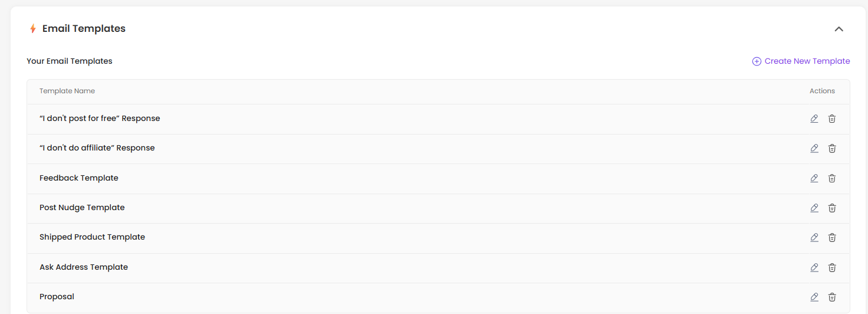The height and width of the screenshot is (314, 868).
Task: Trash the Feedback Template
Action: (832, 178)
